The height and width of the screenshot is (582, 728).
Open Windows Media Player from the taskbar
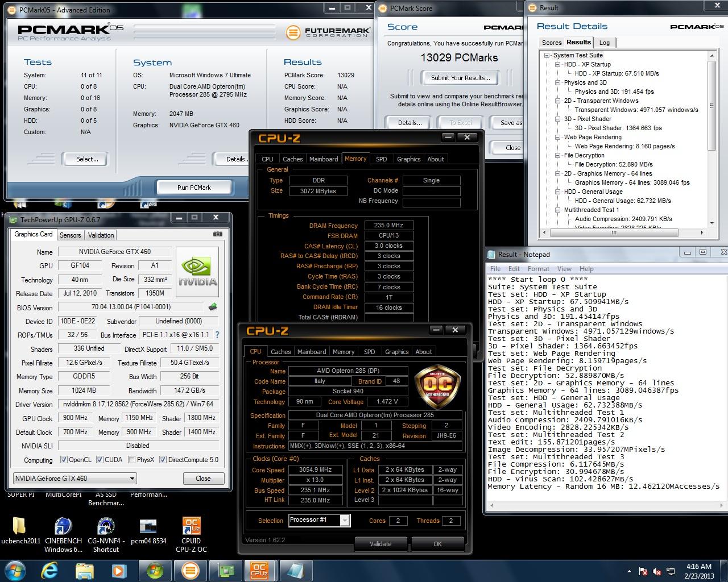point(118,570)
